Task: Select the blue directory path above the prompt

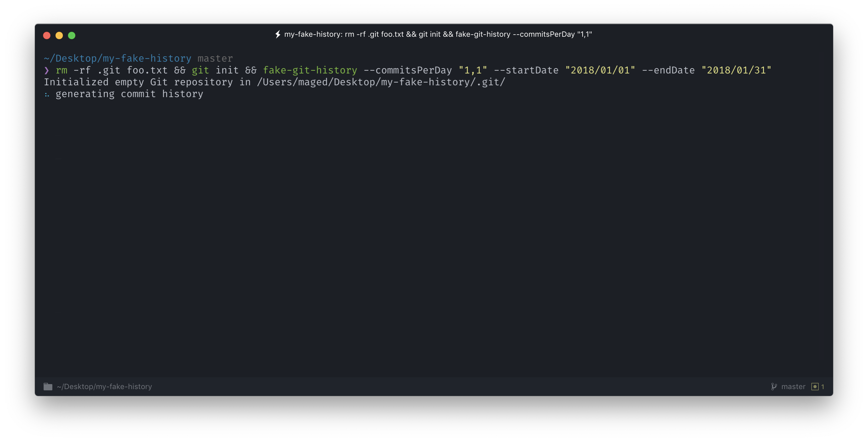Action: (117, 58)
